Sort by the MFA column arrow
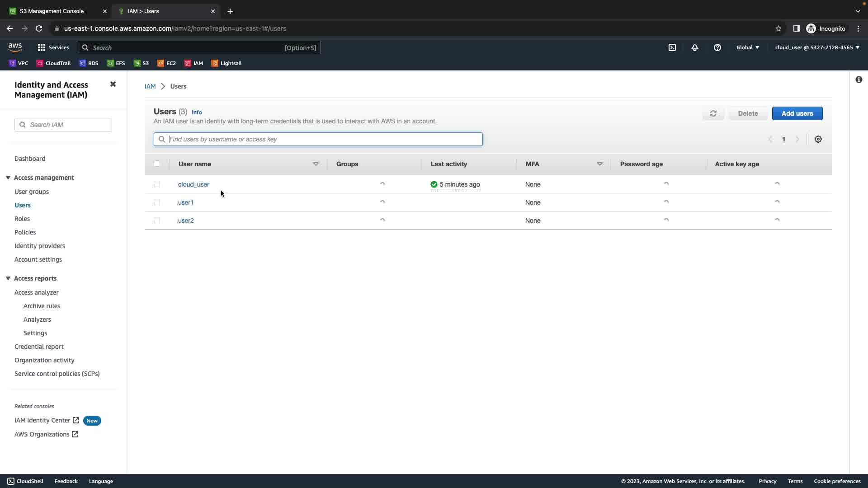Viewport: 868px width, 488px height. click(599, 164)
